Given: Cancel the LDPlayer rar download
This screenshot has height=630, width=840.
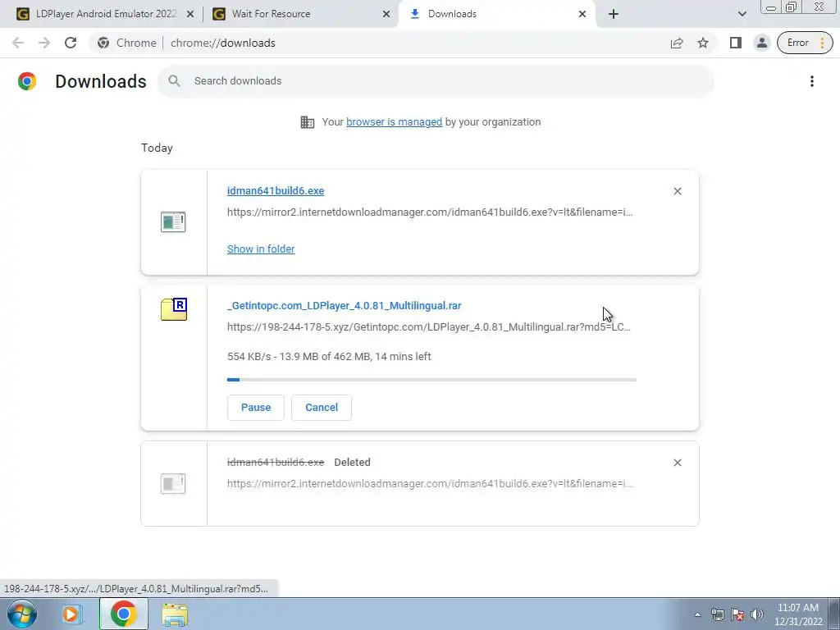Looking at the screenshot, I should pos(322,408).
